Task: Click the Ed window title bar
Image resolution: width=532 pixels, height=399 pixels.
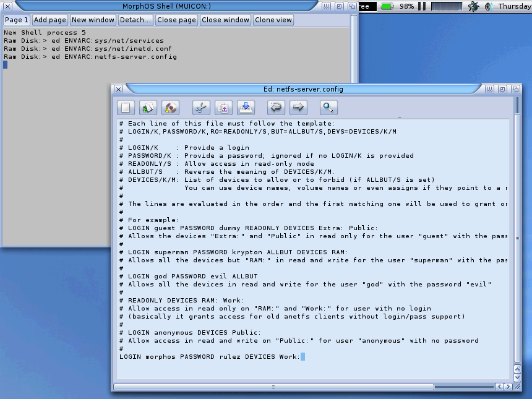Action: tap(303, 89)
